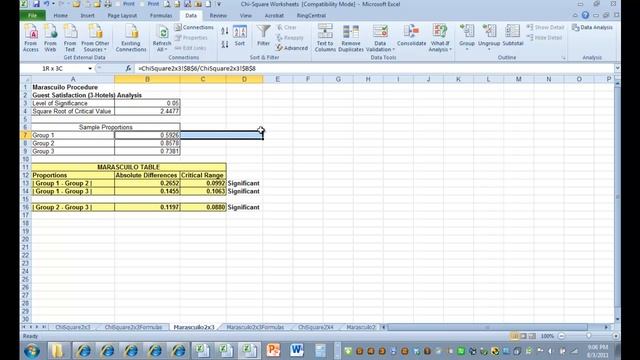
Task: Switch to Review ribbon tab
Action: click(218, 16)
